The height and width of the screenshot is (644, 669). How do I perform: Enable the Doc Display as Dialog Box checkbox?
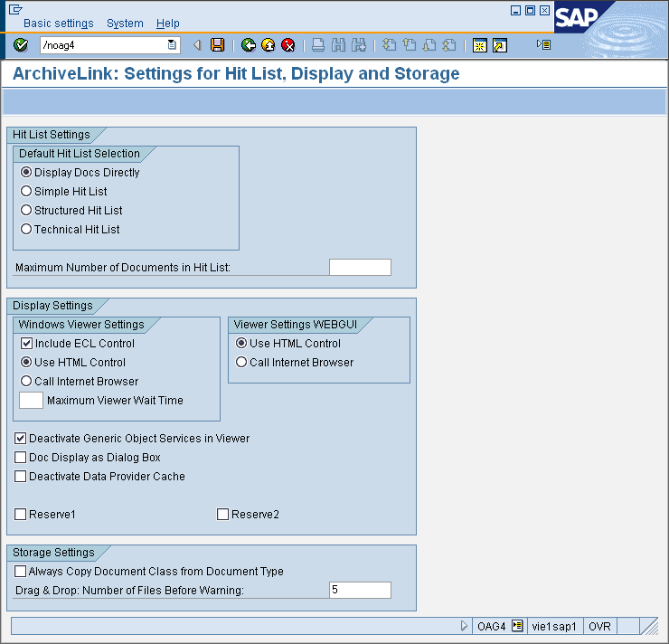21,458
